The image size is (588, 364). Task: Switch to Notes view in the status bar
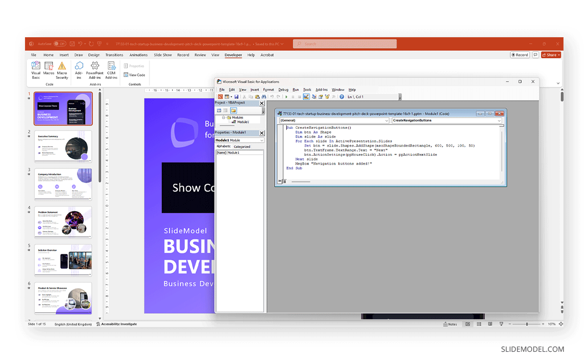tap(450, 324)
